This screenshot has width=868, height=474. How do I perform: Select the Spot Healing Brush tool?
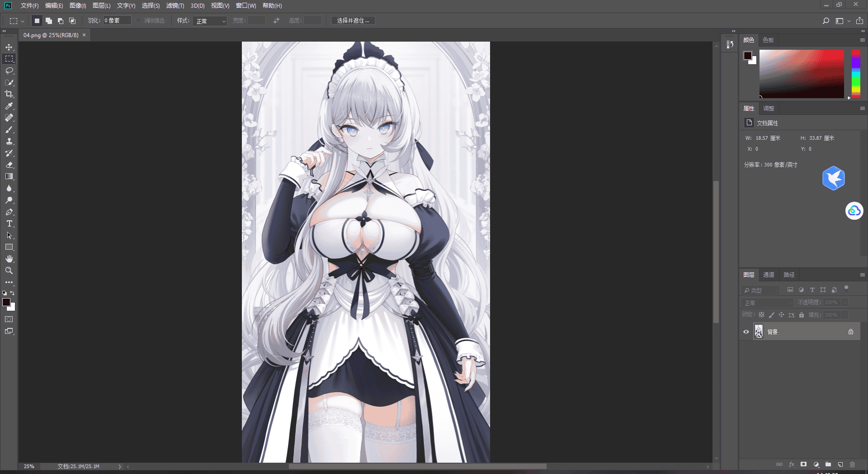pos(9,118)
